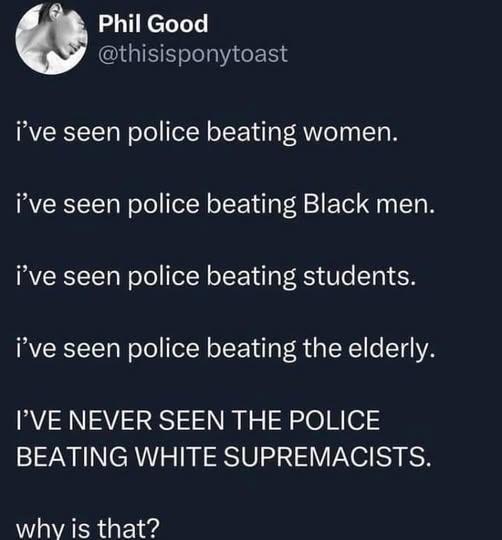Click the display name Phil Good
Viewport: 502px width, 540px height.
[x=153, y=24]
